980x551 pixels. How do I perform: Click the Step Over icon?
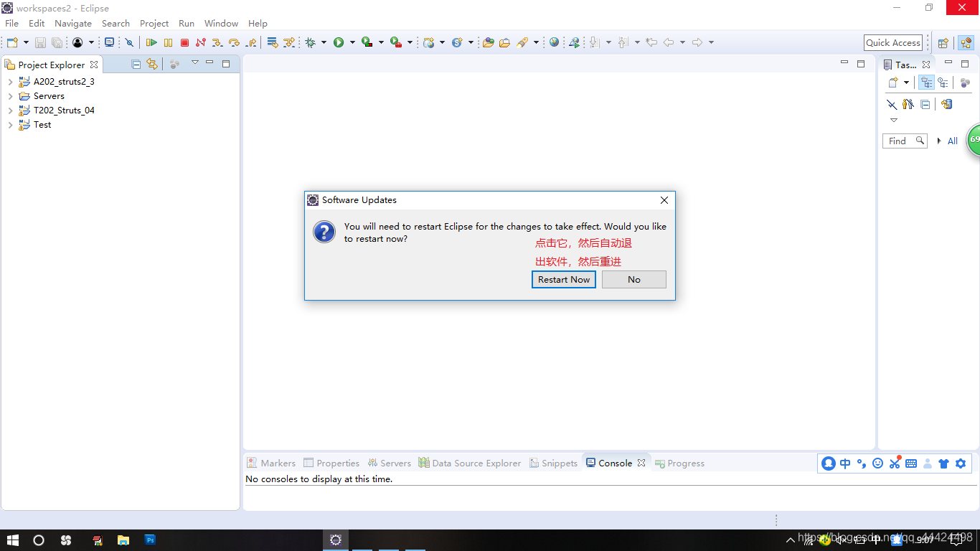point(234,42)
